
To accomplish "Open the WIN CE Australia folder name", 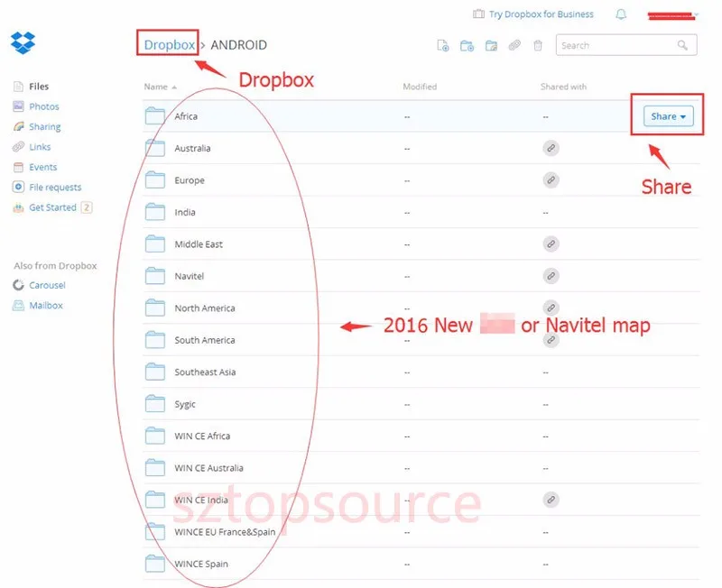I will [208, 468].
